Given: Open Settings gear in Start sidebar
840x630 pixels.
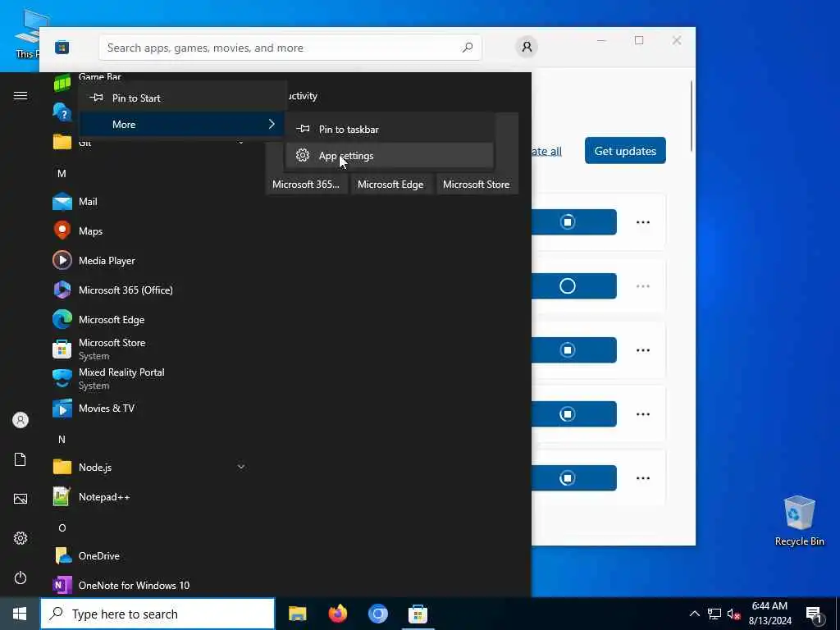Looking at the screenshot, I should [x=21, y=538].
